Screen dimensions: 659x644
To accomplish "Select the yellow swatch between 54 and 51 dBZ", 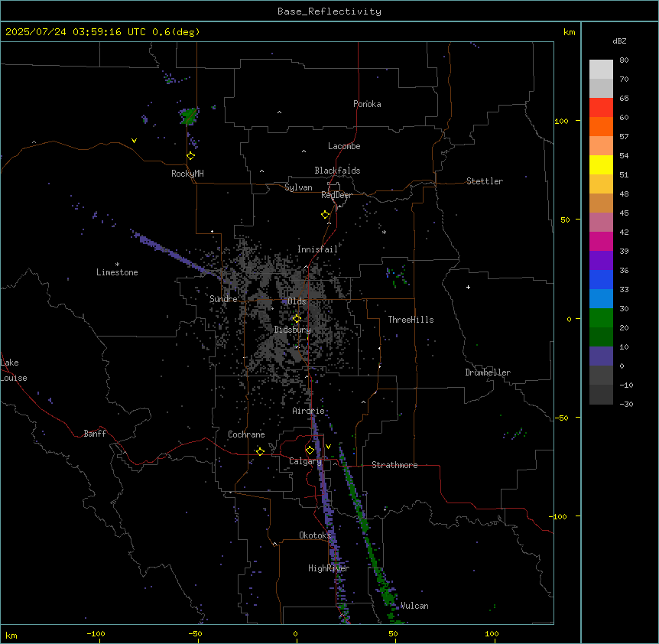I will tap(601, 164).
